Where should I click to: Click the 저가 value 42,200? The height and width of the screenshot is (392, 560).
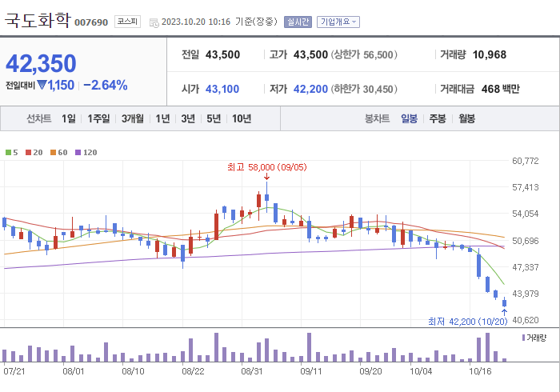pos(310,89)
